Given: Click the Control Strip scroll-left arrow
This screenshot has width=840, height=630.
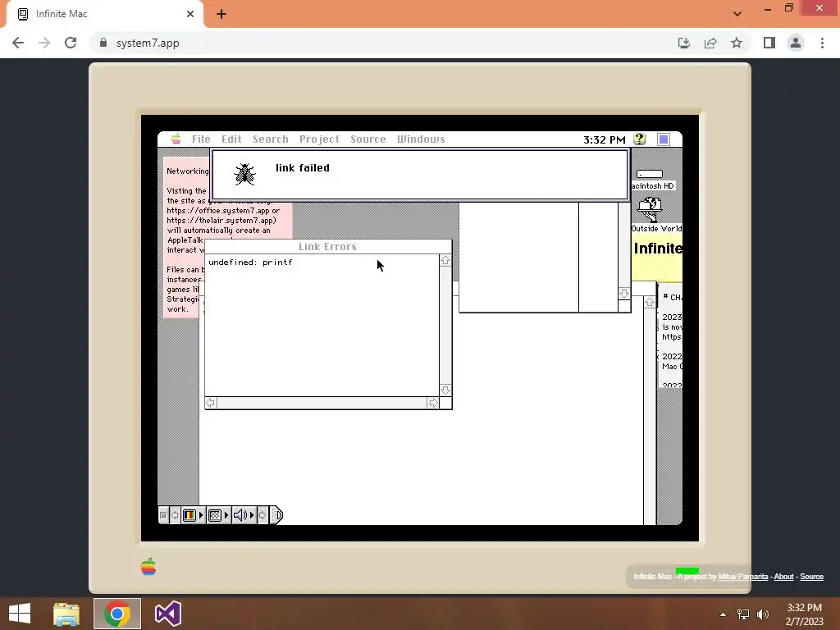Looking at the screenshot, I should [175, 515].
